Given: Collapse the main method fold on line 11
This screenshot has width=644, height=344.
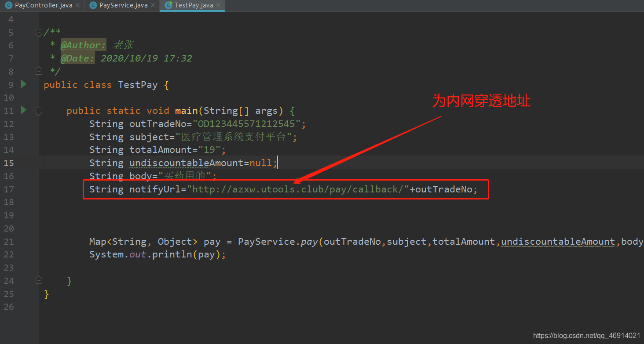Looking at the screenshot, I should 39,111.
